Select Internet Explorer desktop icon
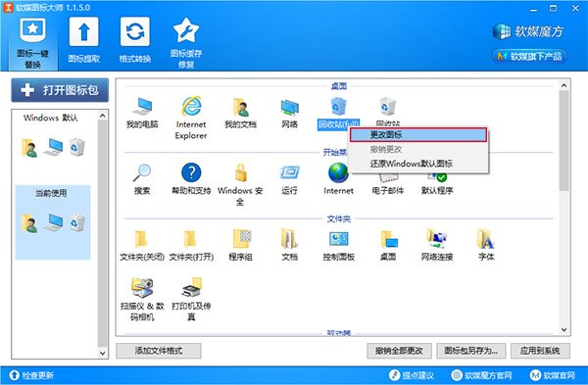 coord(191,118)
